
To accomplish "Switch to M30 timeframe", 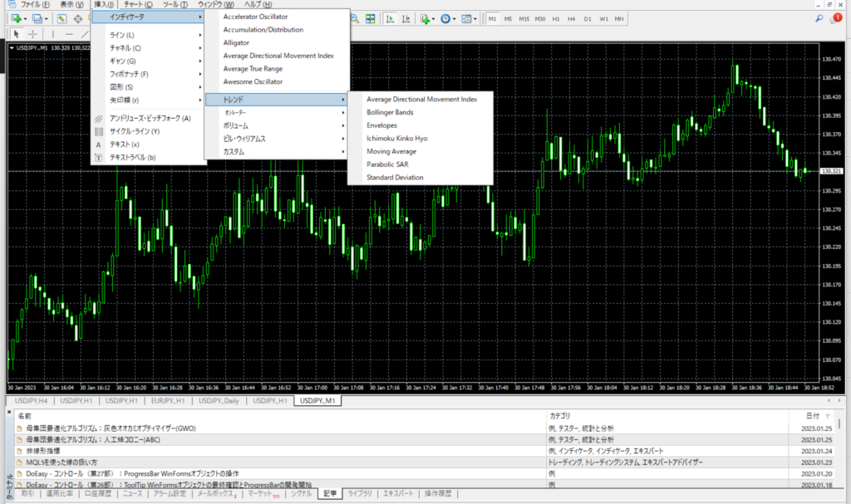I will [540, 18].
